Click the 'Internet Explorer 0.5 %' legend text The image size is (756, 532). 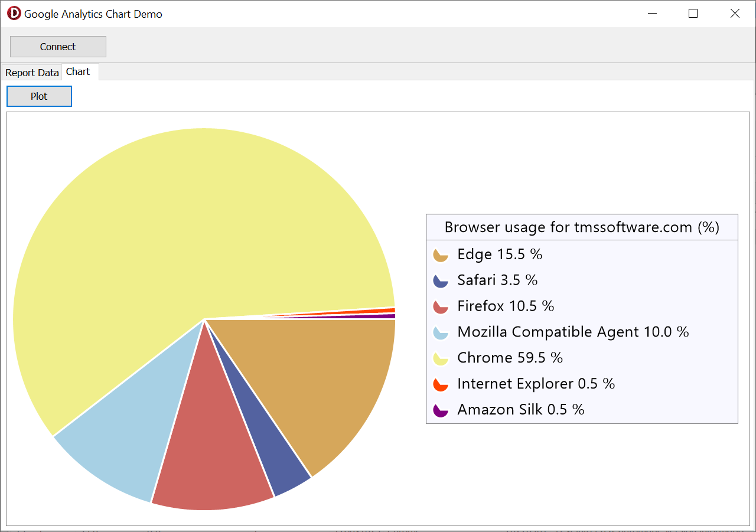point(536,384)
